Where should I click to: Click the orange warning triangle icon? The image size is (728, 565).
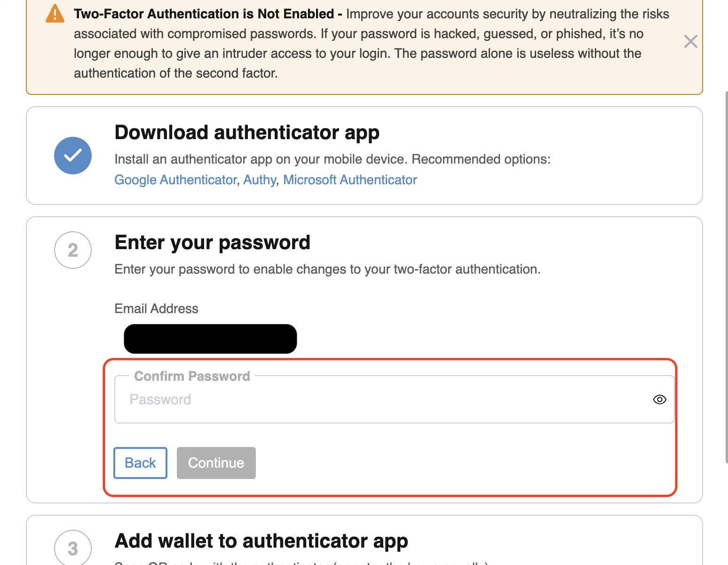55,14
